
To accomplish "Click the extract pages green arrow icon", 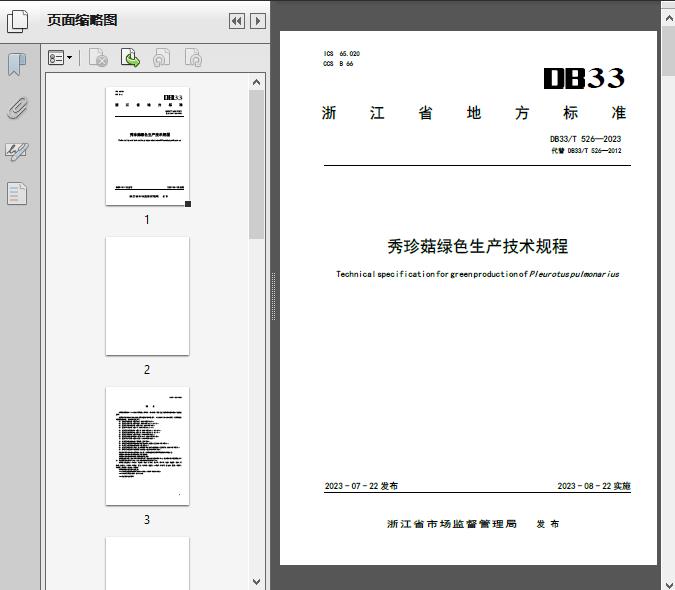I will [x=130, y=58].
